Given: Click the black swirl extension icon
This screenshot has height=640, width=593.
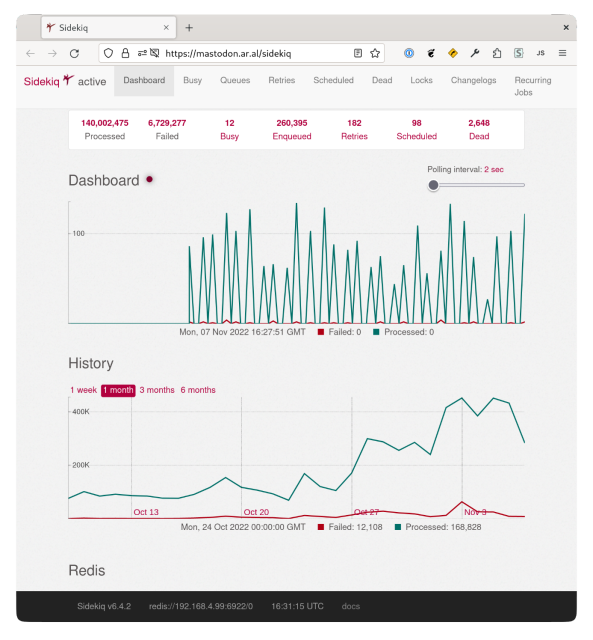Looking at the screenshot, I should [x=431, y=53].
